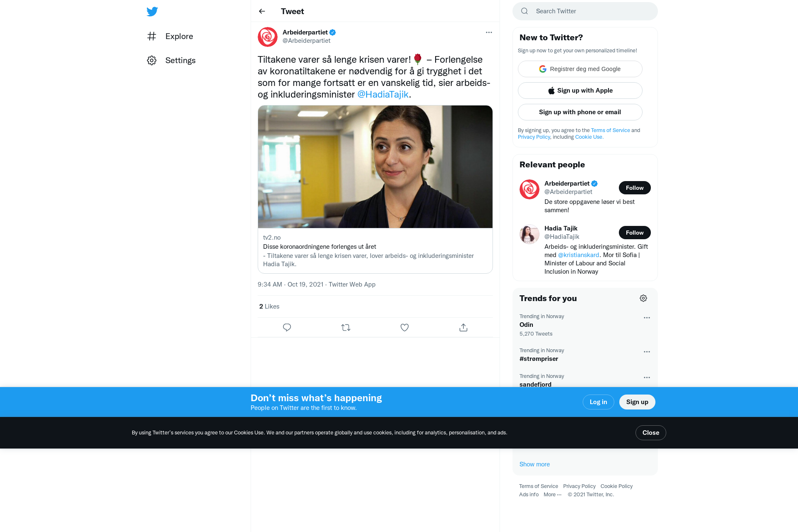This screenshot has height=532, width=798.
Task: Retweet using the retweet arrows icon
Action: pos(346,328)
